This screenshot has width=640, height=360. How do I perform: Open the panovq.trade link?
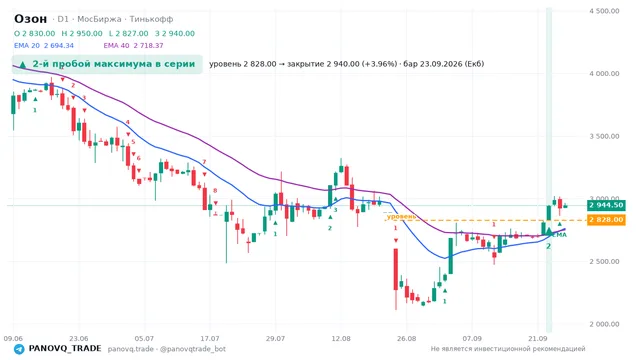tap(131, 349)
